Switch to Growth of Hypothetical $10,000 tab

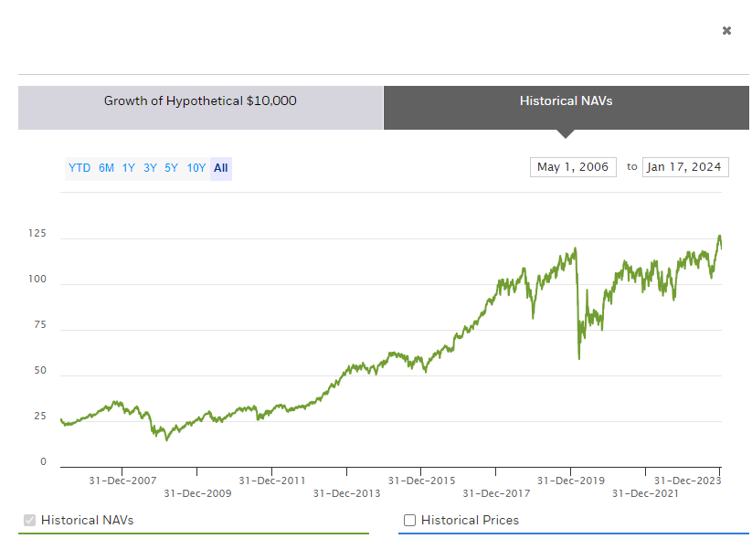click(200, 101)
